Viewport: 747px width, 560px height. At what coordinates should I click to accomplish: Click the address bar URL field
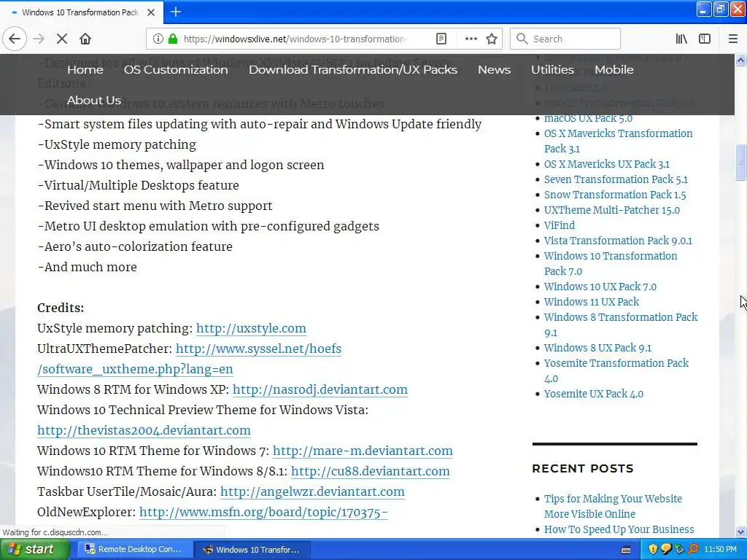295,39
